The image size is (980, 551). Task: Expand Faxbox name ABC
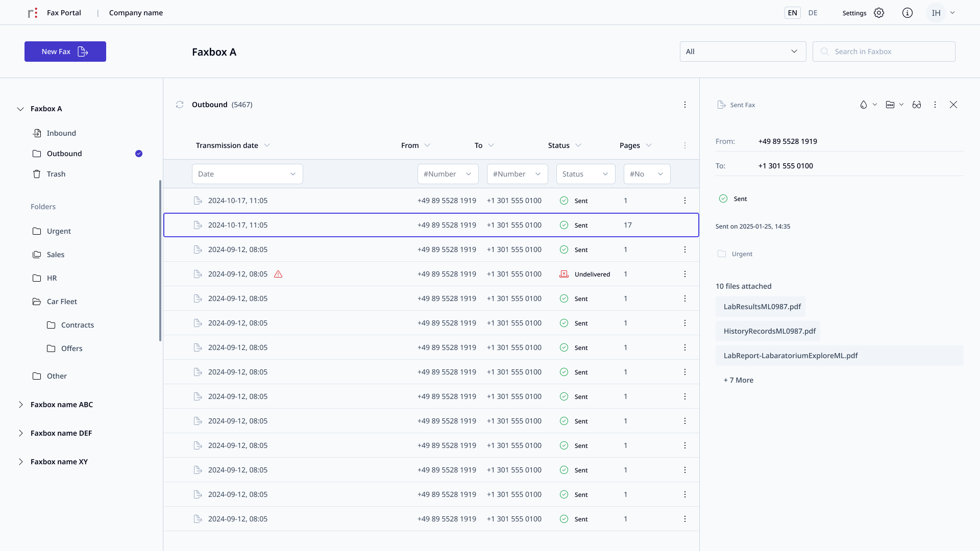(x=21, y=405)
